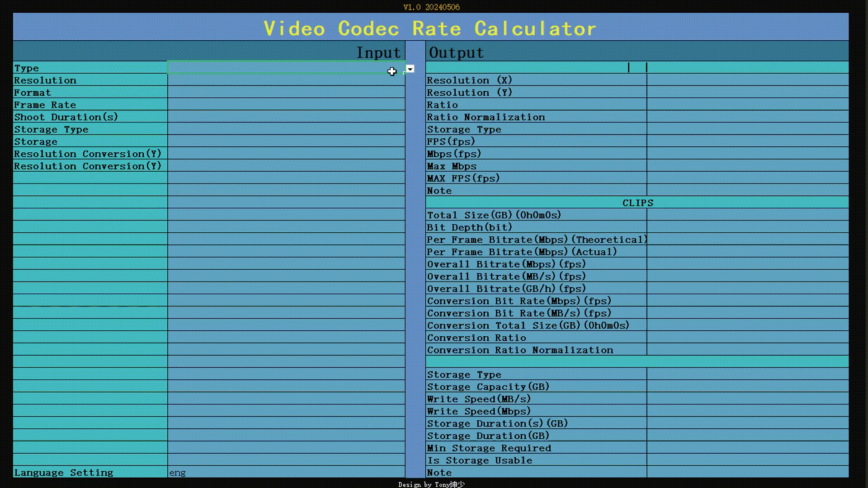Click the Frame Rate input cell
The width and height of the screenshot is (868, 488).
(x=286, y=104)
